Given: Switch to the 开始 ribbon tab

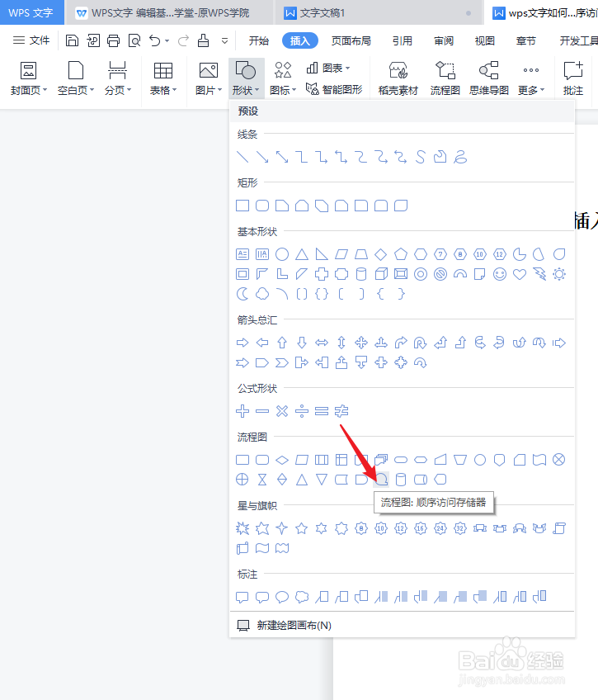Looking at the screenshot, I should click(259, 40).
